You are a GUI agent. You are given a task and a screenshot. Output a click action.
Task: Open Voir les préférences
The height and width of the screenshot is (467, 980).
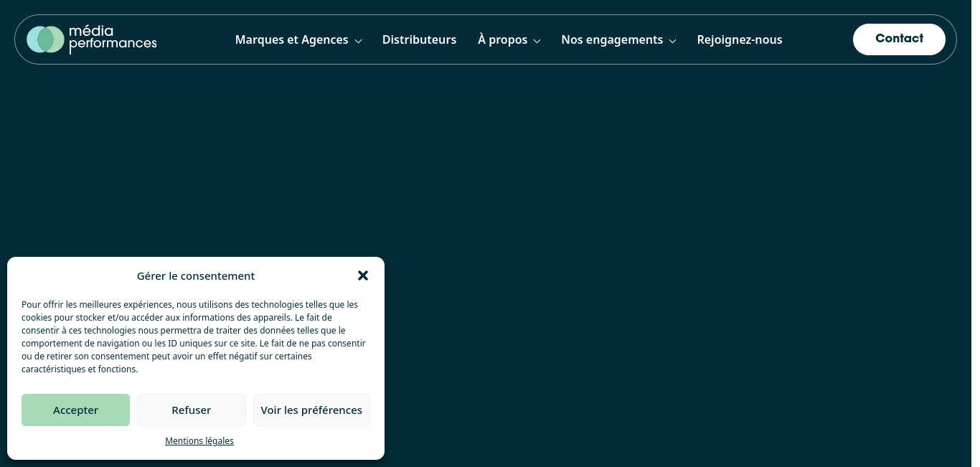[x=311, y=410]
